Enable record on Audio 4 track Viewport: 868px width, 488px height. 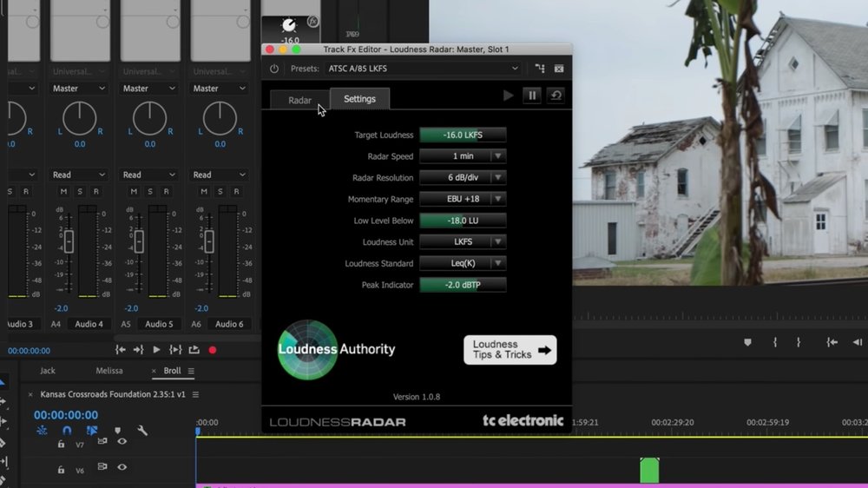pos(95,192)
